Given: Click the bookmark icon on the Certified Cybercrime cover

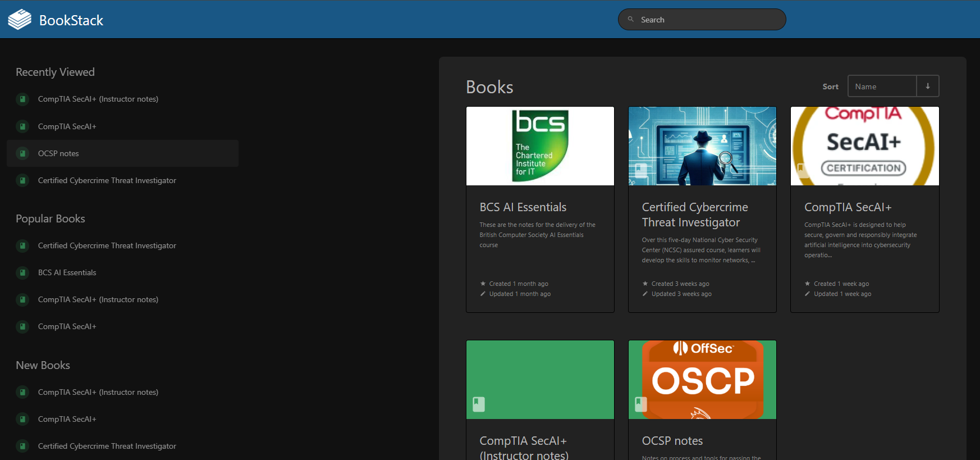Looking at the screenshot, I should 641,170.
